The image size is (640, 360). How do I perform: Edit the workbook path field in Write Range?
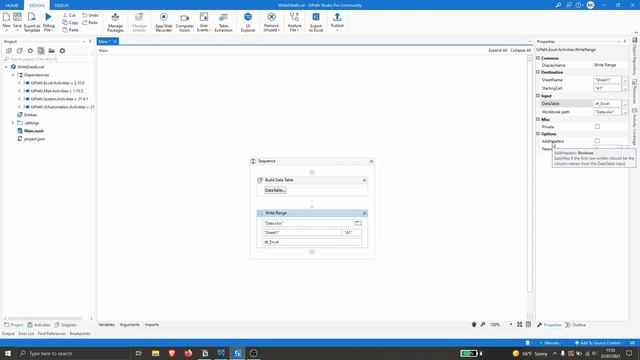308,223
